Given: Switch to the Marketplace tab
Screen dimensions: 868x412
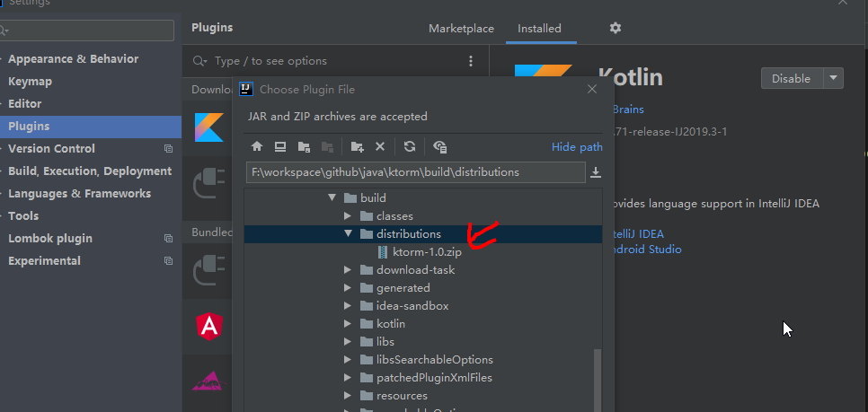Looking at the screenshot, I should 461,28.
